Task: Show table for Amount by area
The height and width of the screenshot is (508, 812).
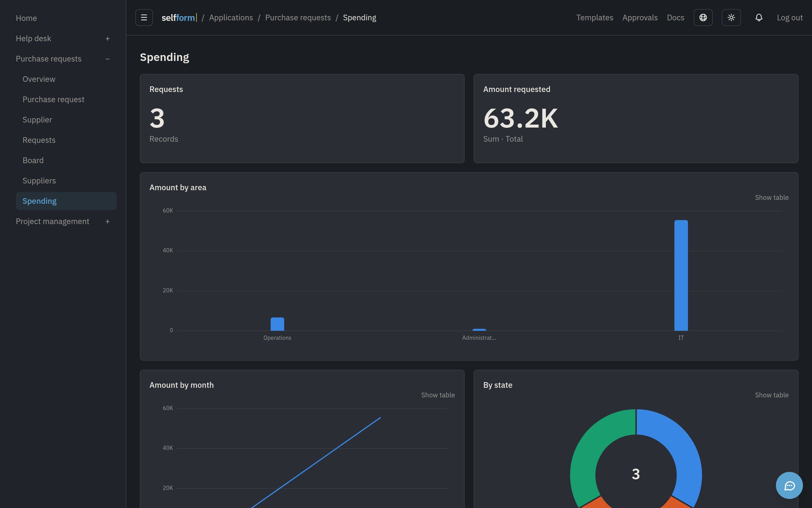Action: click(772, 198)
